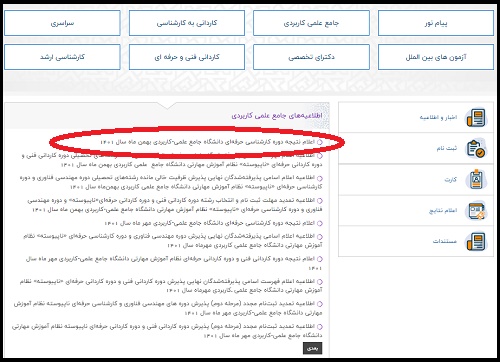The height and width of the screenshot is (362, 500).
Task: Click the مستندات documents icon
Action: (476, 241)
